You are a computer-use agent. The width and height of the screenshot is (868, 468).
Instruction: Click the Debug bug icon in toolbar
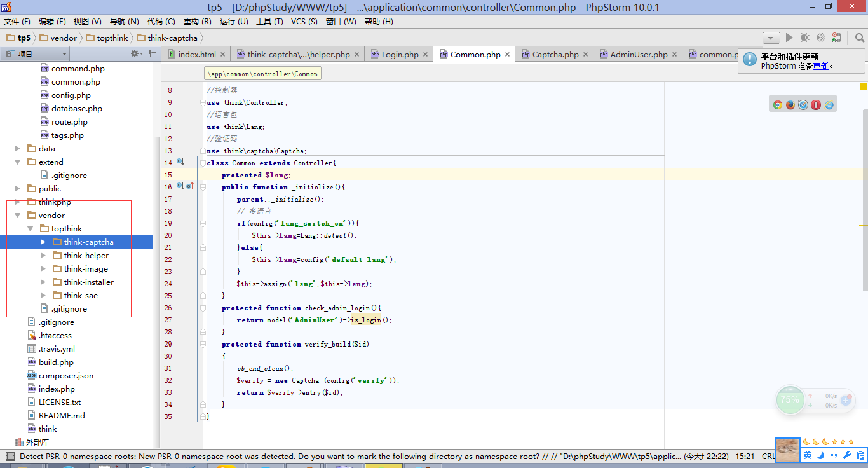pyautogui.click(x=805, y=38)
